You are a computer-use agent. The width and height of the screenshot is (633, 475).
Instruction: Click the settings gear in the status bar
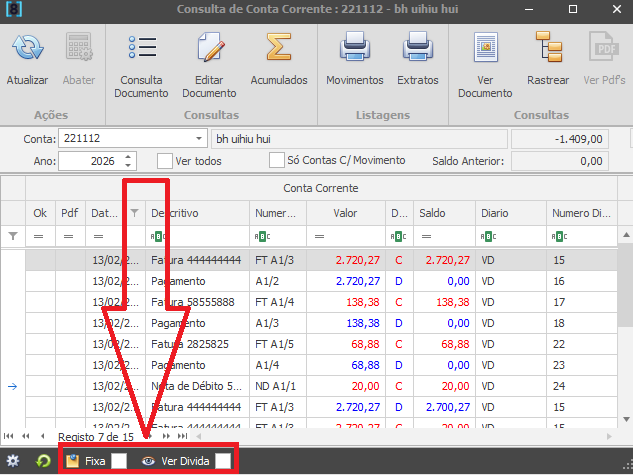14,461
